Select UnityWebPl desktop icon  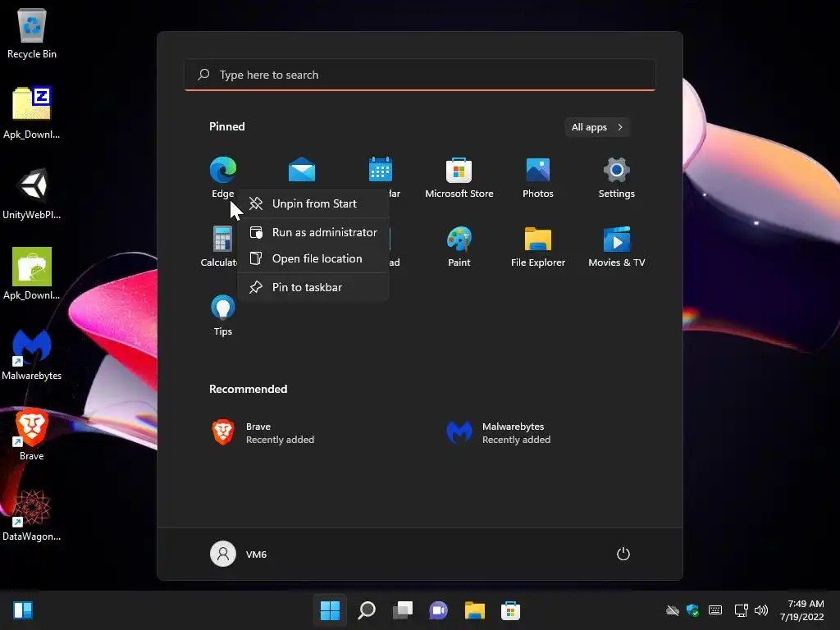[32, 194]
